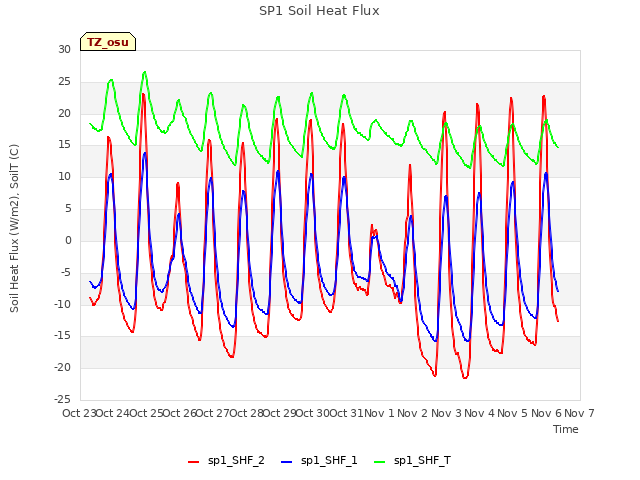The height and width of the screenshot is (480, 640).
Task: Click the Oct 23 x-axis tick label
Action: (x=79, y=413)
